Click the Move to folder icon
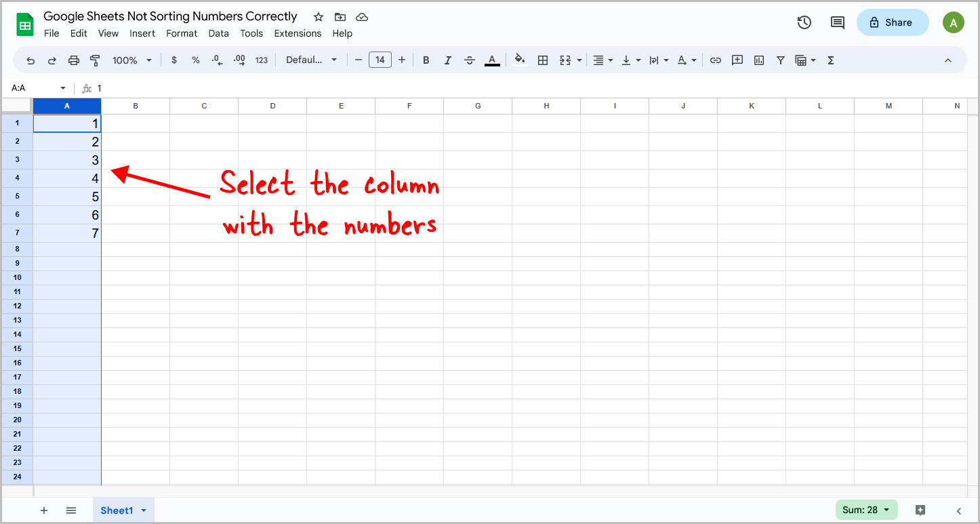 (340, 17)
